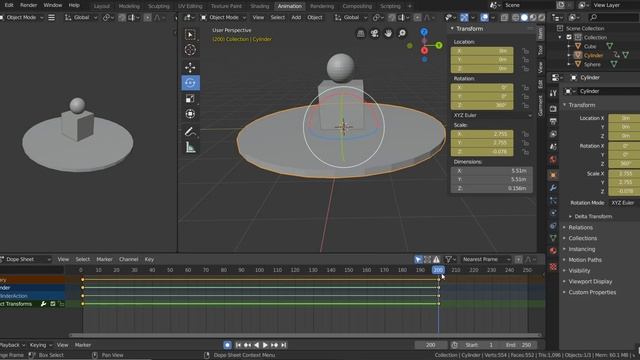This screenshot has height=360, width=640.
Task: Open the Material properties red sphere tab
Action: [x=553, y=251]
